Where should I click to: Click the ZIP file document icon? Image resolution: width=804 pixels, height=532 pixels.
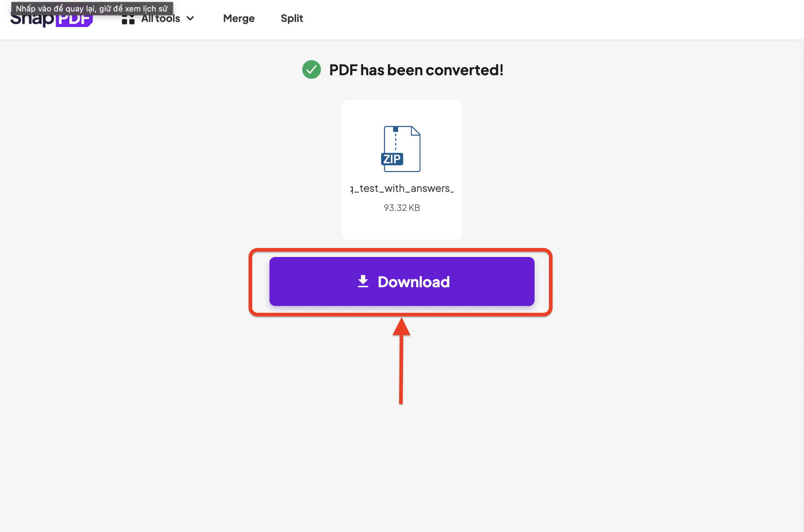click(x=401, y=149)
